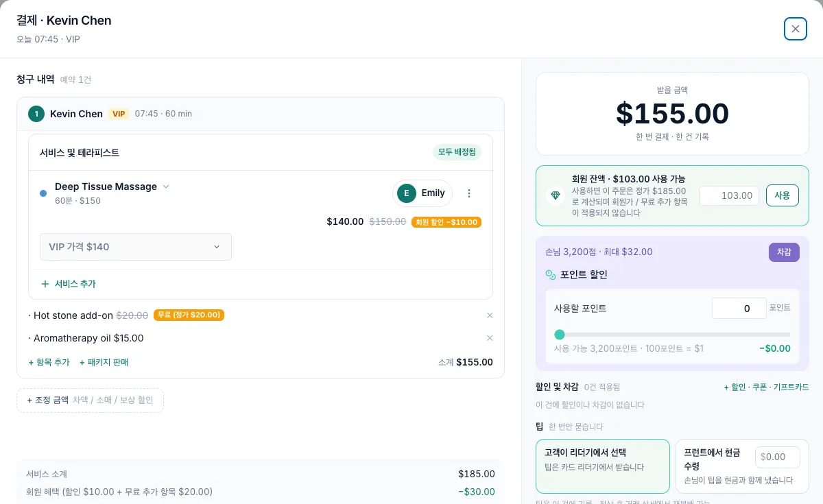Click the 청구 내역 heading
823x504 pixels.
36,79
